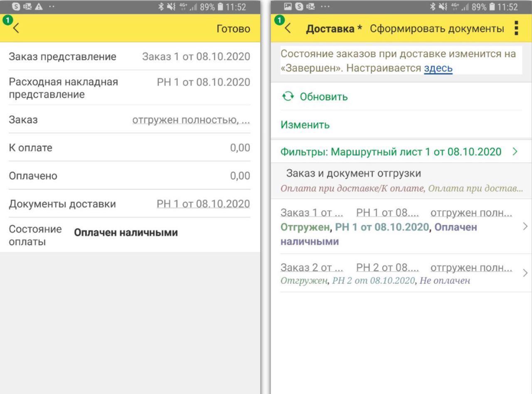
Task: Tap РН 1 от 08.... cell in list
Action: click(388, 213)
